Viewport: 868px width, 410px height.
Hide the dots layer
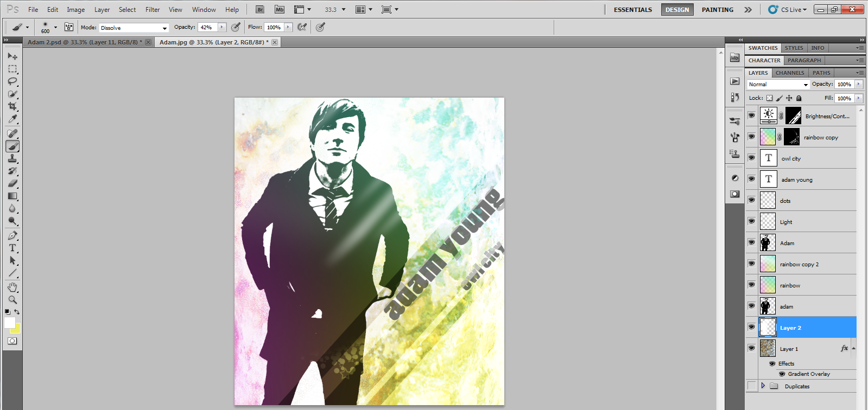pos(751,200)
